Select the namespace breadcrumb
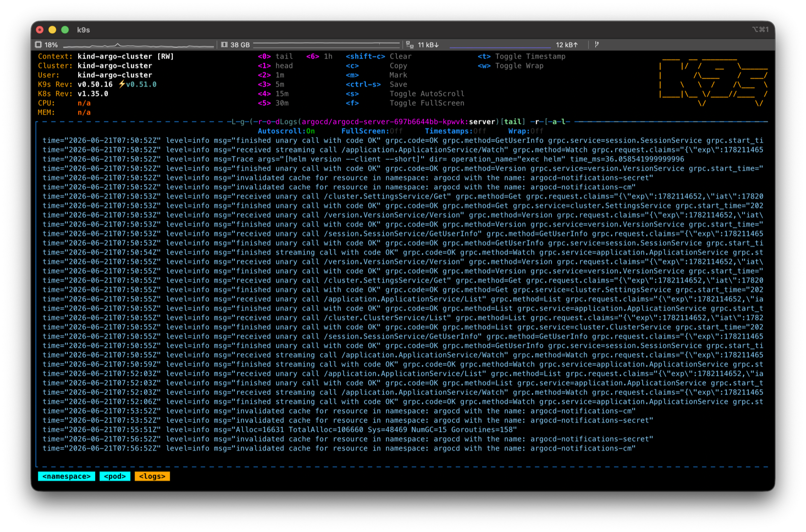The image size is (806, 532). (x=66, y=476)
